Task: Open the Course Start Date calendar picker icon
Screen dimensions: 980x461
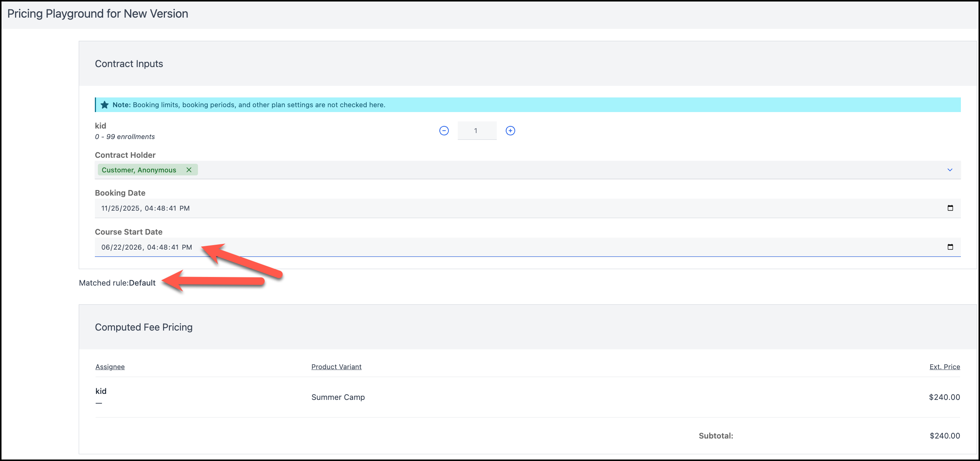Action: coord(950,247)
